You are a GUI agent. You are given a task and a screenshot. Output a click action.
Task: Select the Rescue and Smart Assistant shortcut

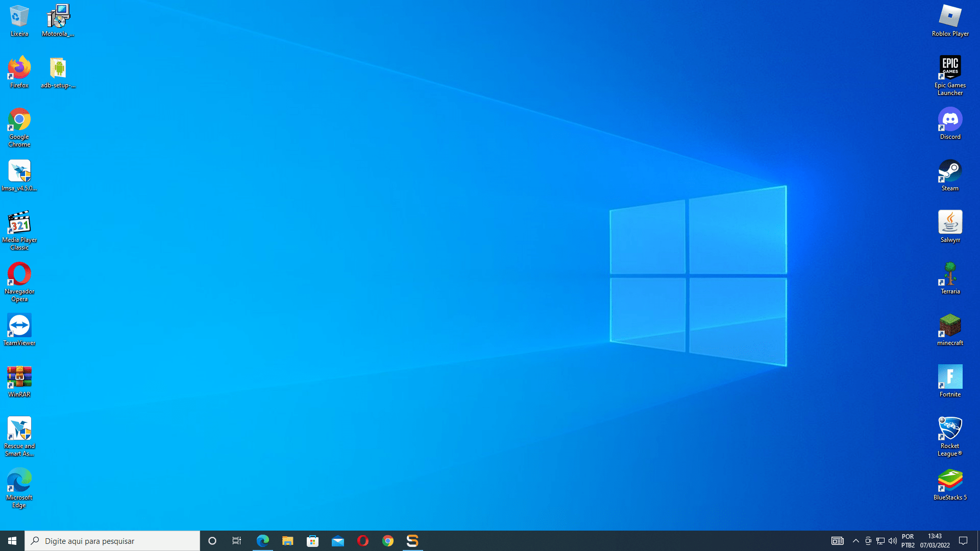[x=19, y=437]
